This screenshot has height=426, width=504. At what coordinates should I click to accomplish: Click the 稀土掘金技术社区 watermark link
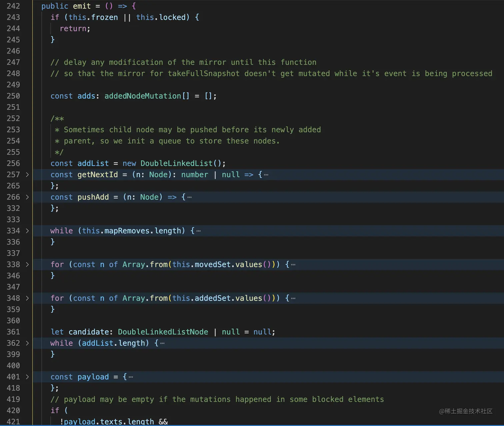pyautogui.click(x=465, y=411)
